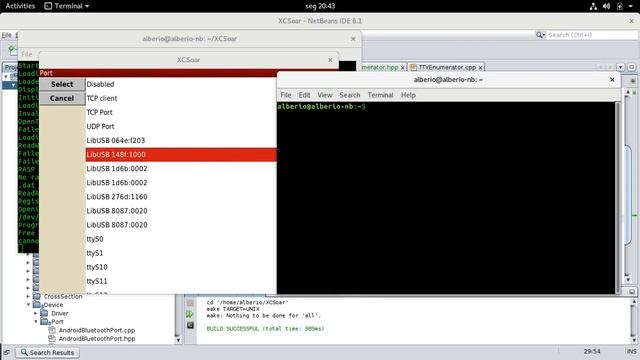Open Terminal menu in front terminal window
Screen dimensions: 640x360
[380, 95]
